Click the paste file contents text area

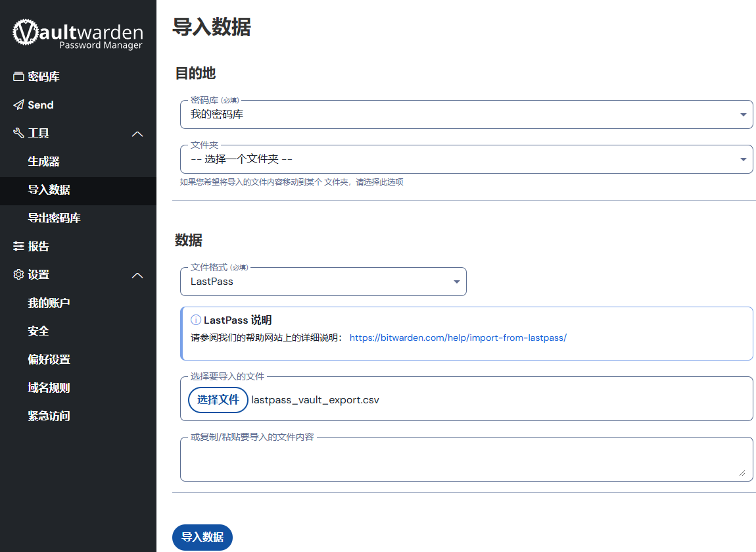click(x=466, y=459)
